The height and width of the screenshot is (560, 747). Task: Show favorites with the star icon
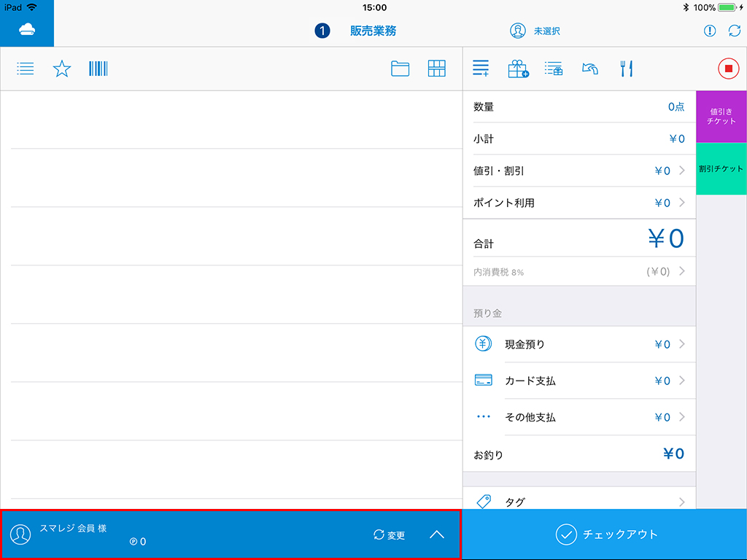(61, 69)
